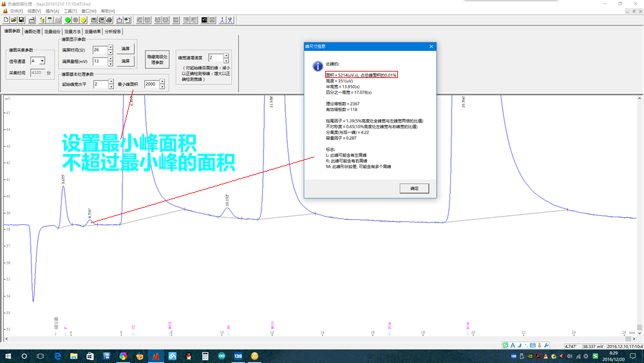Click the yellow circle toolbar icon
This screenshot has height=363, width=644.
pyautogui.click(x=83, y=20)
